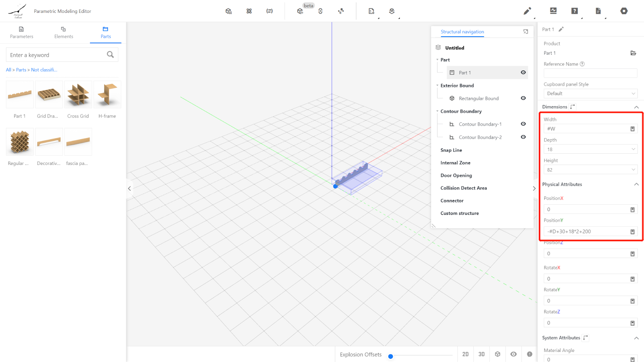Select Snap Line in structure navigation

tap(451, 150)
